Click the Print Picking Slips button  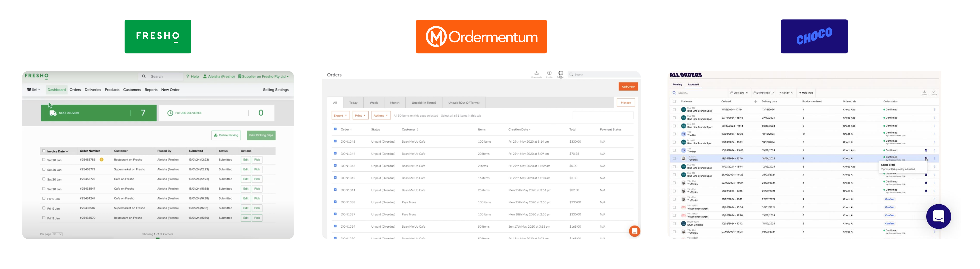click(261, 135)
